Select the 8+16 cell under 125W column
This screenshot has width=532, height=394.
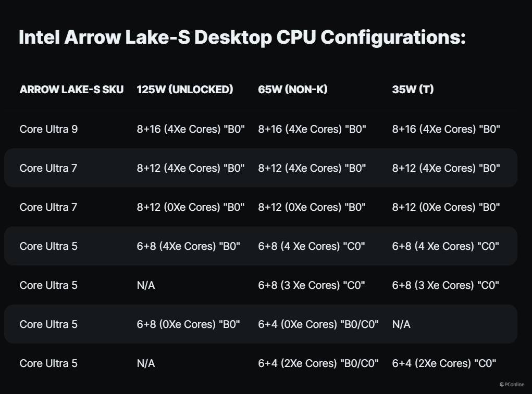[191, 129]
